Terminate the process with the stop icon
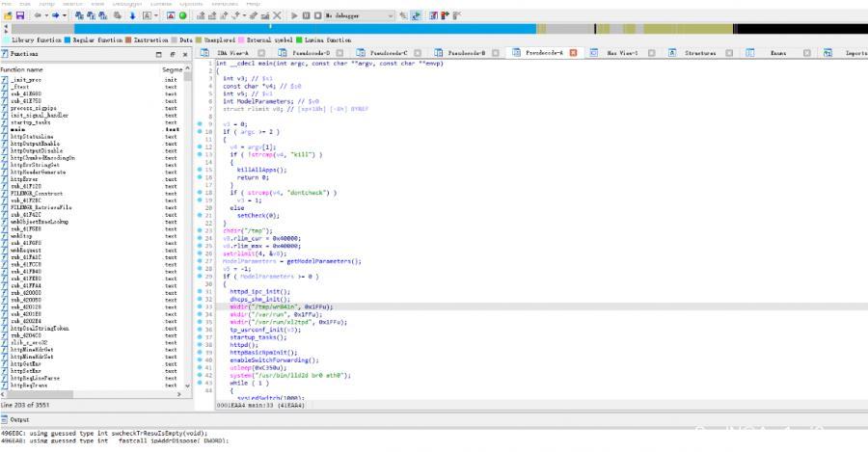This screenshot has width=868, height=452. (317, 16)
